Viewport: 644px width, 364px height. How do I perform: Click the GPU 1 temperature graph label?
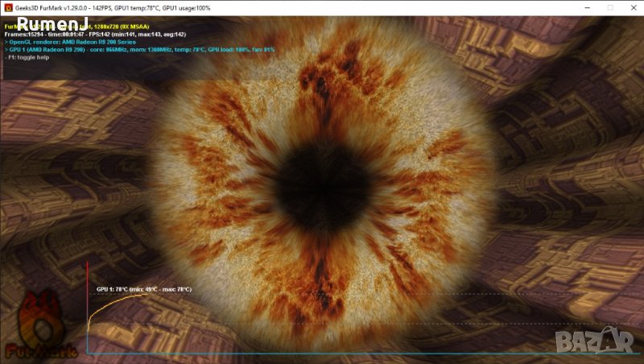point(143,288)
